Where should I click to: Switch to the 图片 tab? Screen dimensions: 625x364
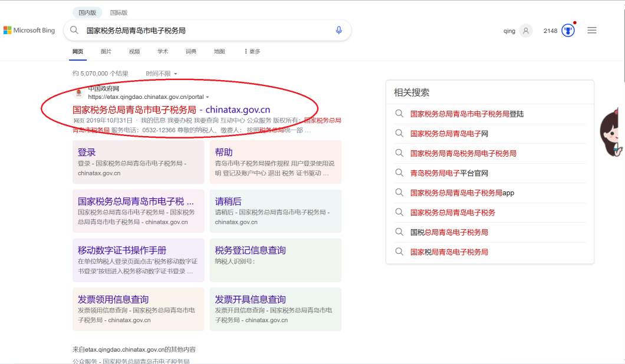tap(106, 52)
